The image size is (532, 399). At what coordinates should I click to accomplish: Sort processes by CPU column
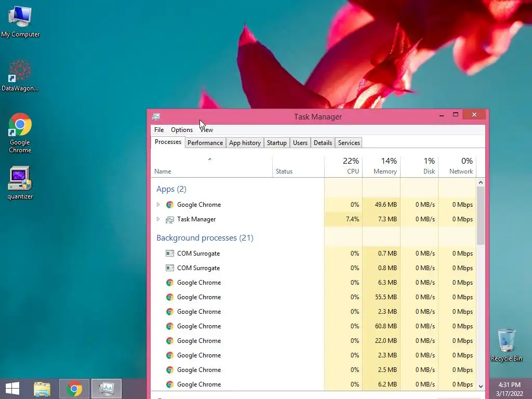pyautogui.click(x=343, y=166)
